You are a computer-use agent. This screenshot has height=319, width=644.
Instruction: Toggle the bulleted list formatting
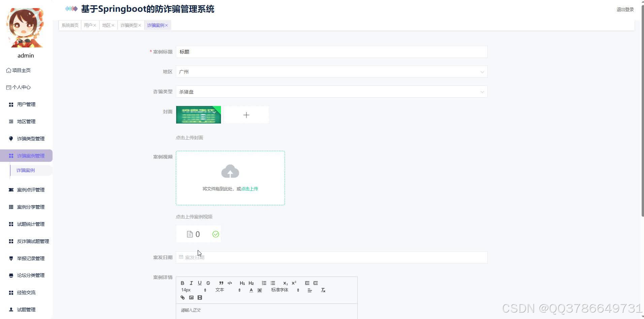(x=273, y=283)
